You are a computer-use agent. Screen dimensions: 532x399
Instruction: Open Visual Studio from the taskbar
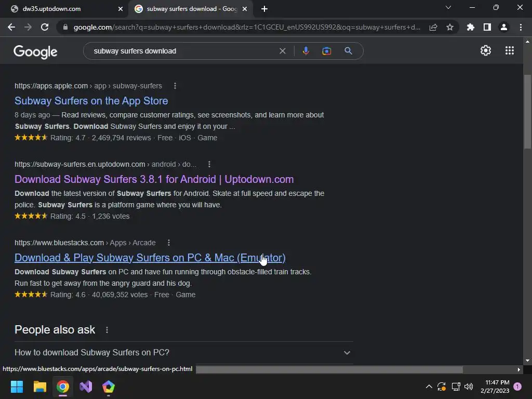[86, 387]
